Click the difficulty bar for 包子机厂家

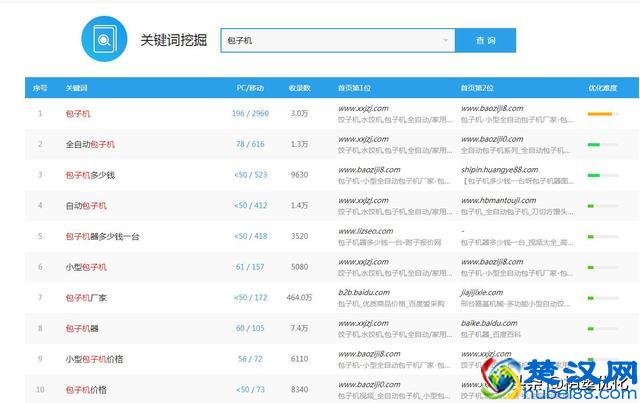[x=602, y=298]
